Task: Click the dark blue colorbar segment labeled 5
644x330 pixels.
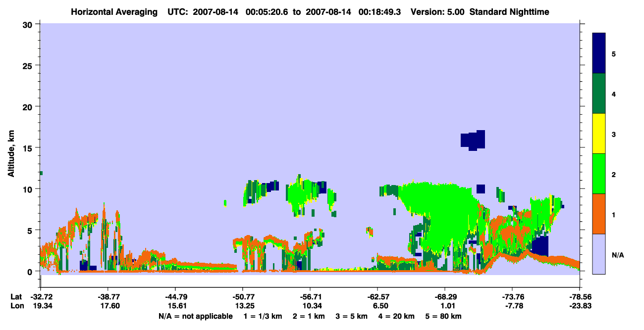Action: 599,53
